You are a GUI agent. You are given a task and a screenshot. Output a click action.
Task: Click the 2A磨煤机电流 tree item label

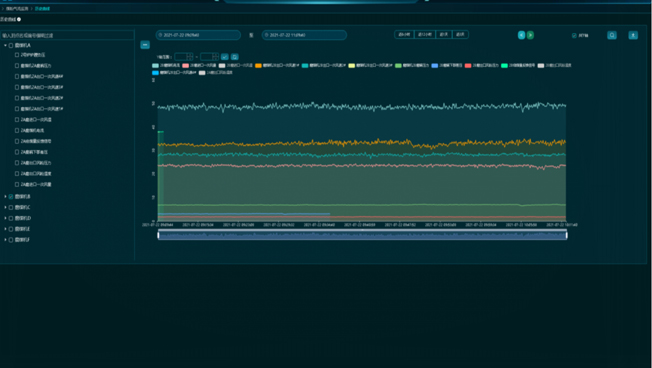pyautogui.click(x=32, y=131)
